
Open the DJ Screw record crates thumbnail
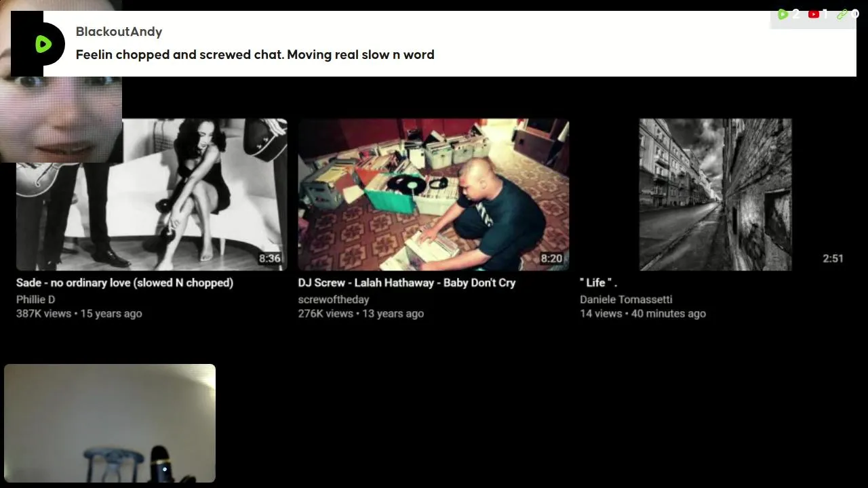(433, 195)
